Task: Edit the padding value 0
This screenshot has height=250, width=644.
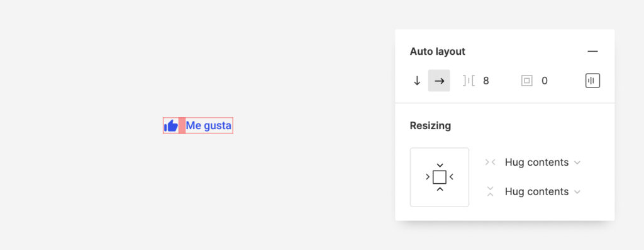Action: coord(545,81)
